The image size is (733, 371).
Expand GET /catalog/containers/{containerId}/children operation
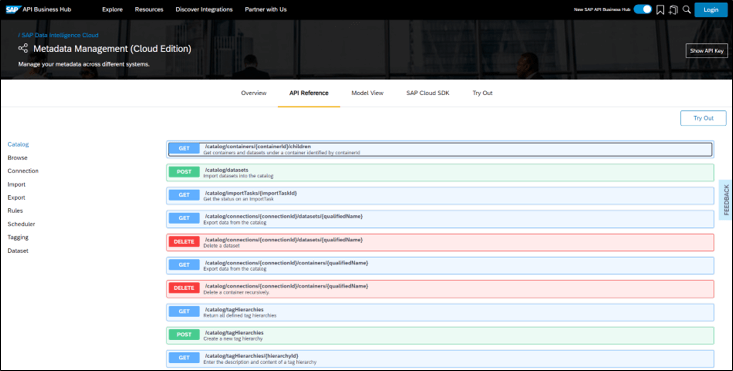440,149
